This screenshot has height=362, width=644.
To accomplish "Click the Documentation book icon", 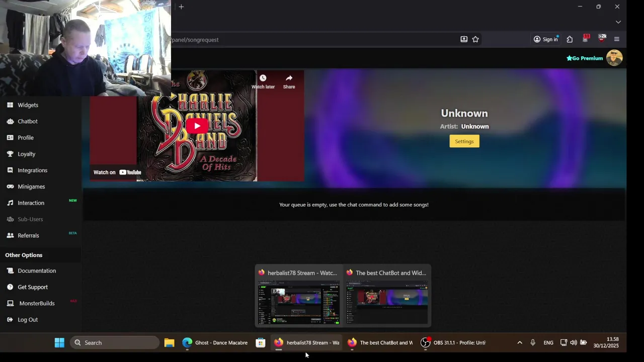I will [x=10, y=270].
